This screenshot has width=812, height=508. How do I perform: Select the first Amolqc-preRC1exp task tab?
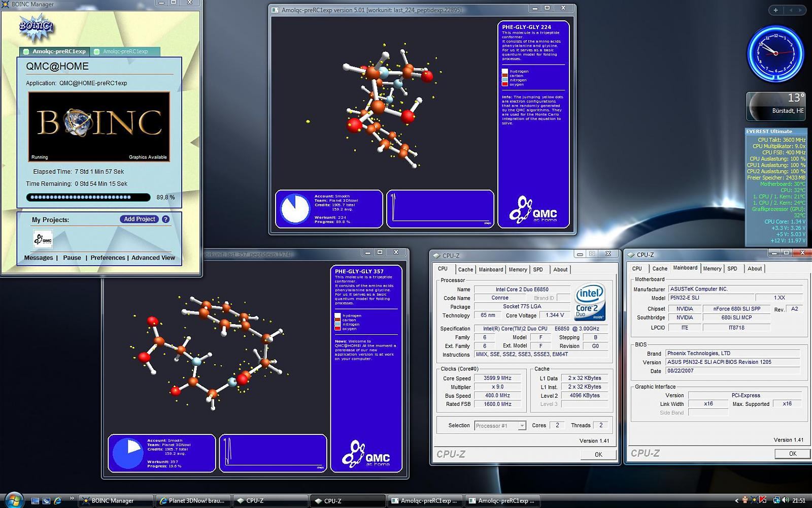55,51
